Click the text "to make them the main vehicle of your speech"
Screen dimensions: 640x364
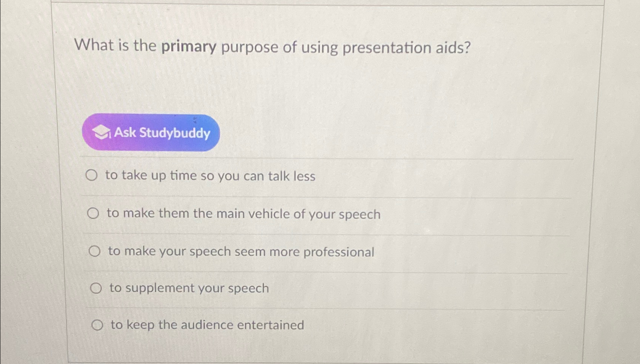[x=244, y=213]
